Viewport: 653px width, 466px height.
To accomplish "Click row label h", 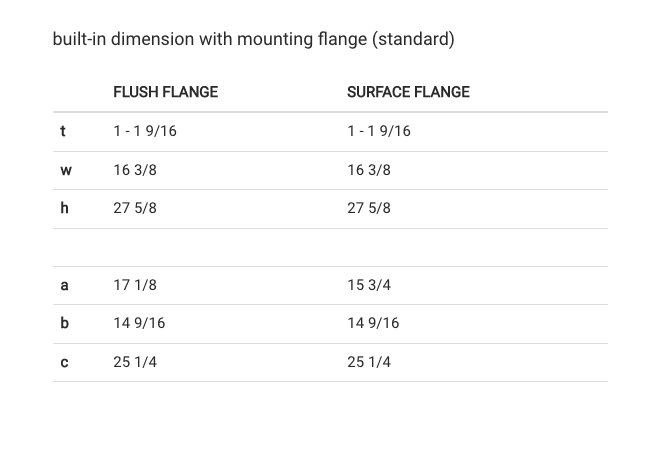I will pyautogui.click(x=64, y=208).
